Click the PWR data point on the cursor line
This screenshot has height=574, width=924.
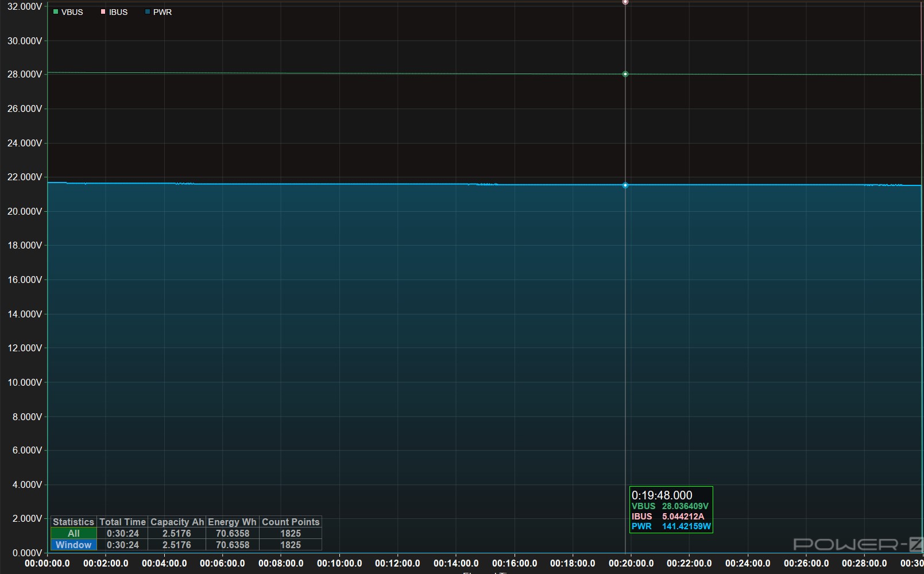625,185
